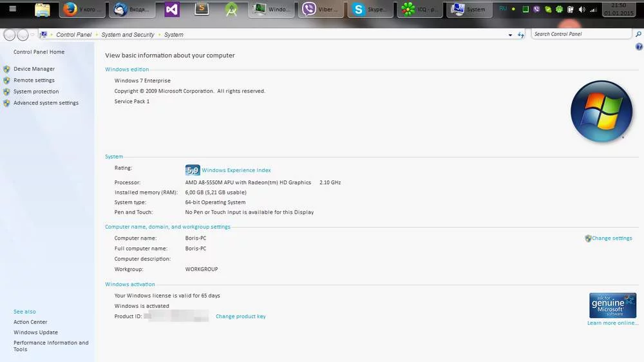Open Remote settings from sidebar

(34, 80)
